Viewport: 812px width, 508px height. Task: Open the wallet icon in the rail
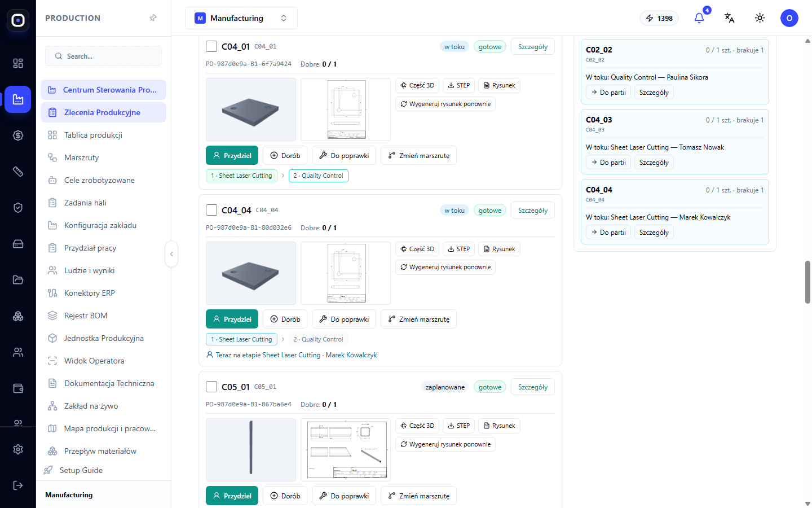point(18,388)
